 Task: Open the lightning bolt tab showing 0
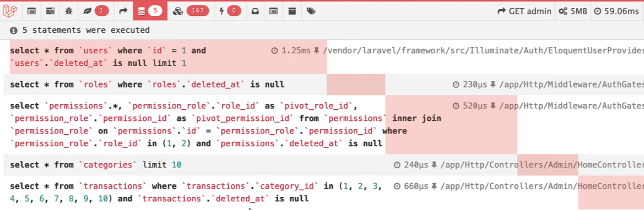pos(230,11)
